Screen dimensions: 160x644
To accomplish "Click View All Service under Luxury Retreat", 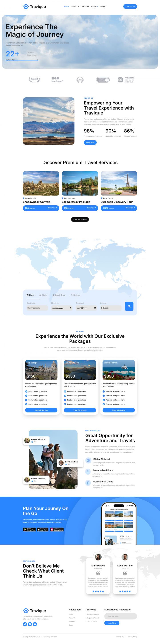I will (x=119, y=410).
